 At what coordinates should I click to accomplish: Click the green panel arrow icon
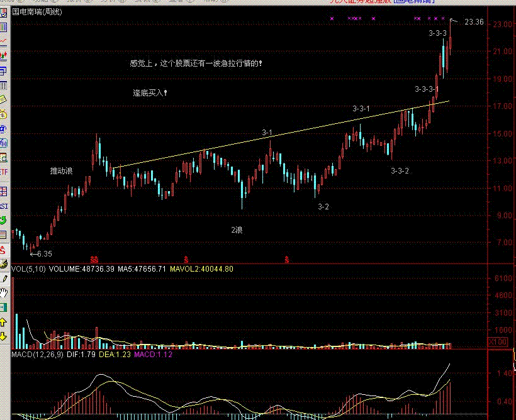click(3, 307)
